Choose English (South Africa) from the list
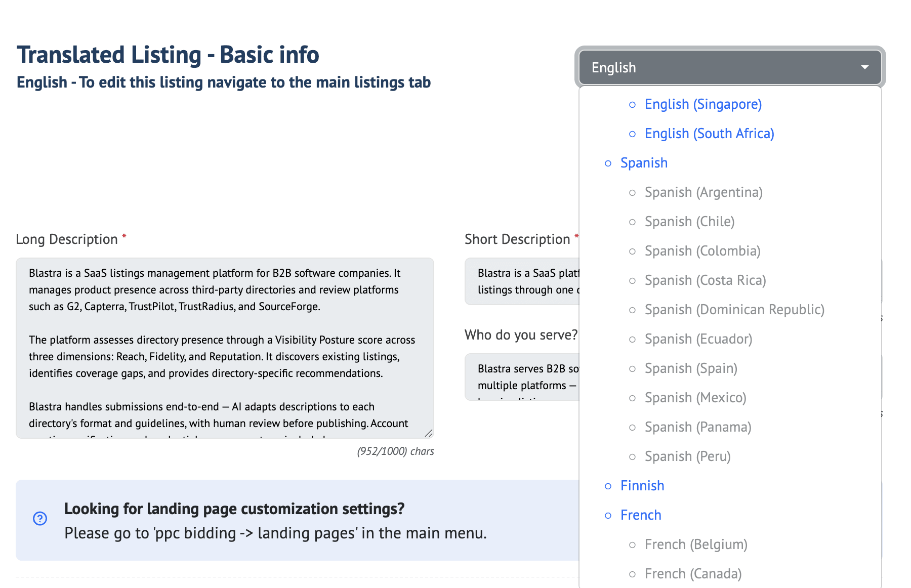 click(x=709, y=133)
